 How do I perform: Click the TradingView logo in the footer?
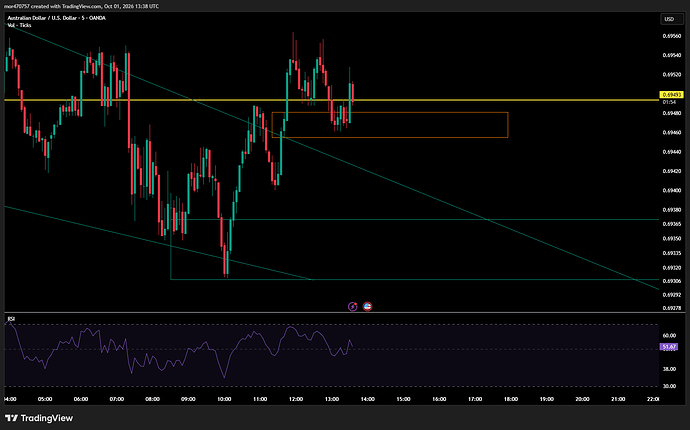pyautogui.click(x=39, y=418)
